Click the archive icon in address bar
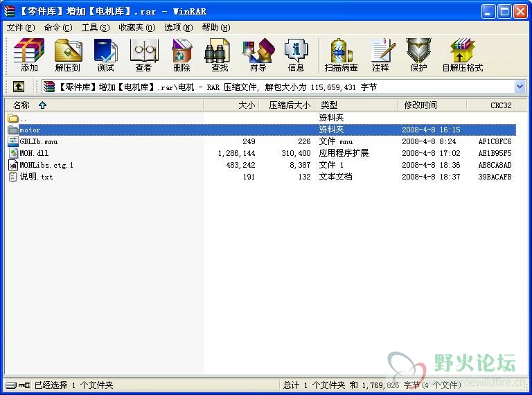Viewport: 532px width, 395px height. click(49, 87)
